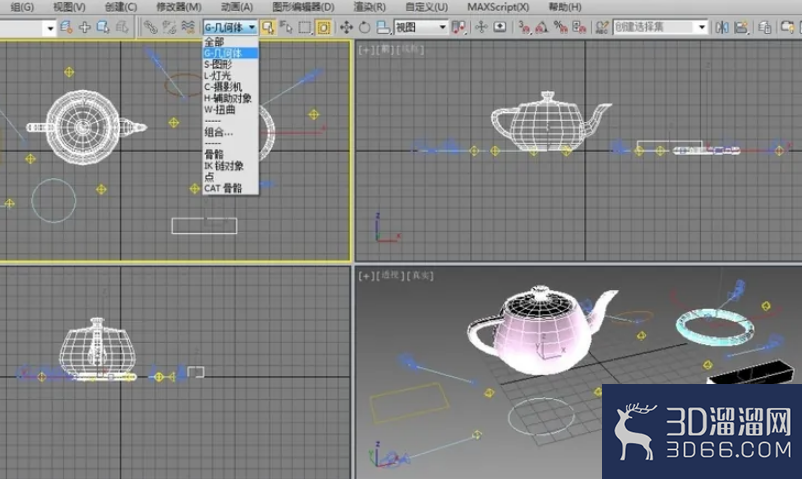
Task: Click the [真实] shading label in the perspective viewport
Action: 420,275
